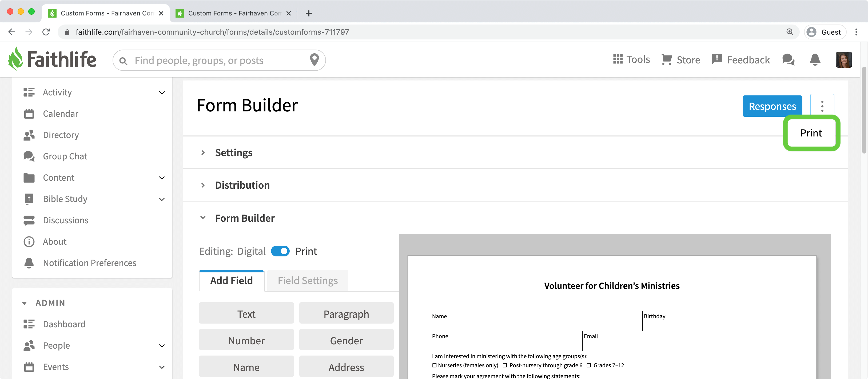Click the Content folder icon
This screenshot has width=868, height=379.
[x=29, y=178]
